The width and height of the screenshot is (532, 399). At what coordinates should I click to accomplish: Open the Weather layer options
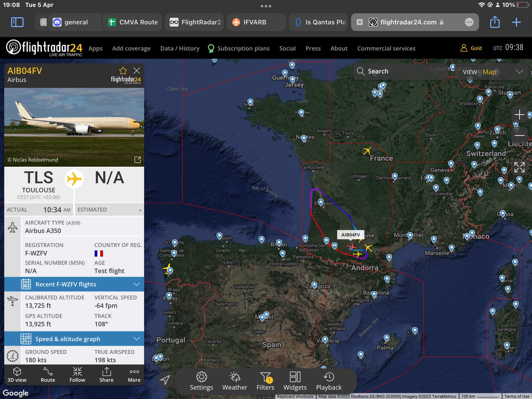coord(235,381)
